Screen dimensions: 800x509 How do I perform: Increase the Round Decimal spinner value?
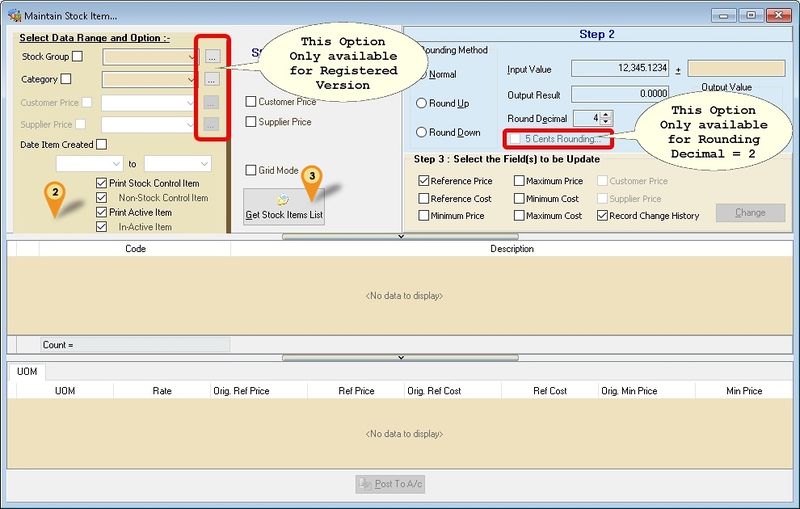point(607,114)
